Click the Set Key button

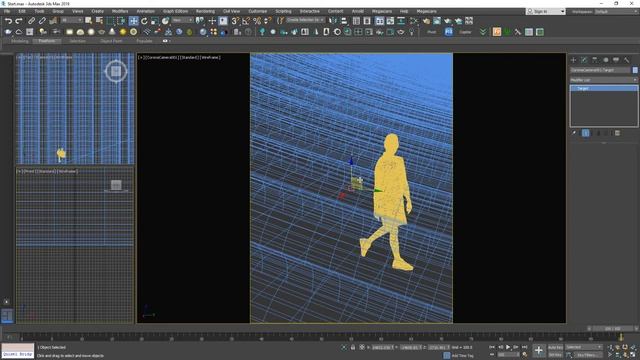click(x=555, y=355)
